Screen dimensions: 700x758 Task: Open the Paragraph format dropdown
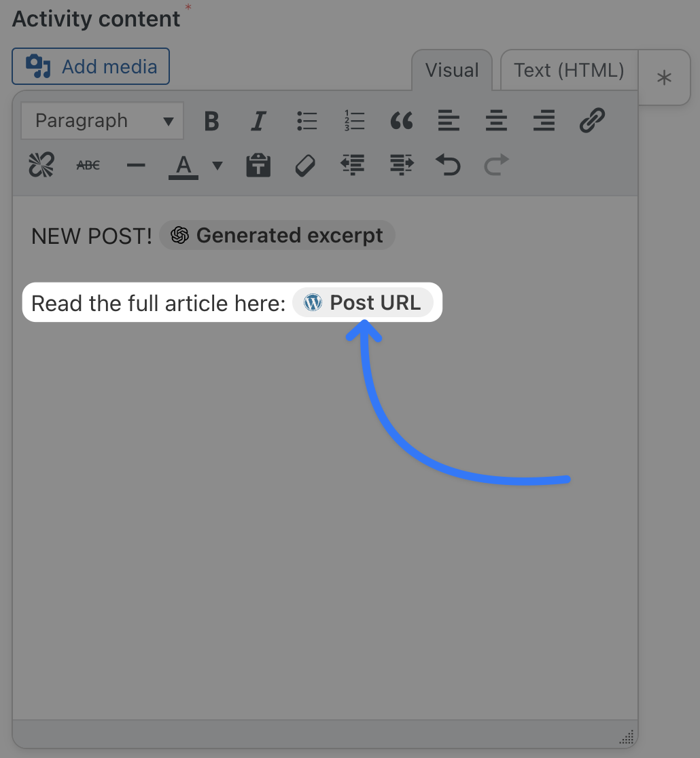point(103,120)
